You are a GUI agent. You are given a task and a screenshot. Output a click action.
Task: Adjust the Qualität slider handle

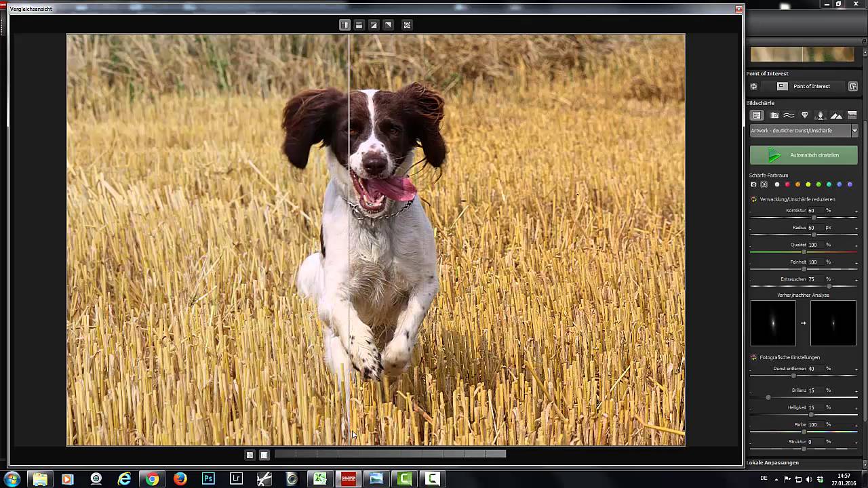coord(804,252)
